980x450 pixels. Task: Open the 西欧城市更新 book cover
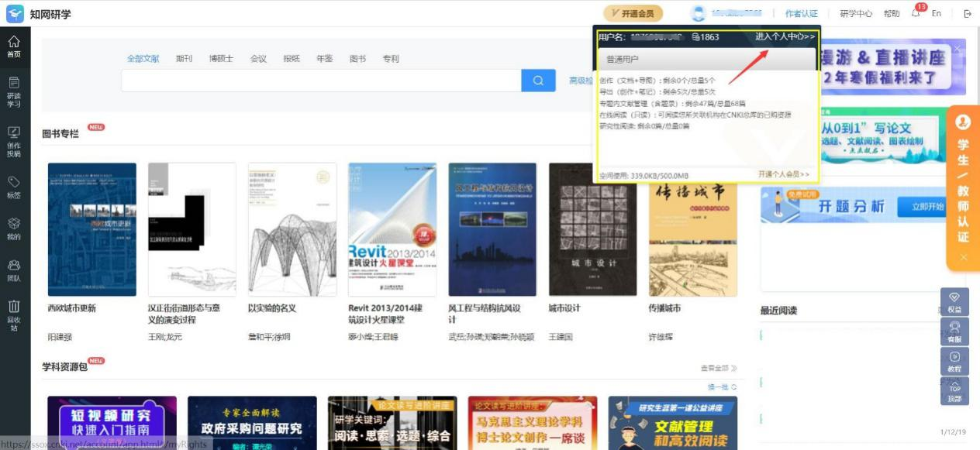tap(91, 229)
